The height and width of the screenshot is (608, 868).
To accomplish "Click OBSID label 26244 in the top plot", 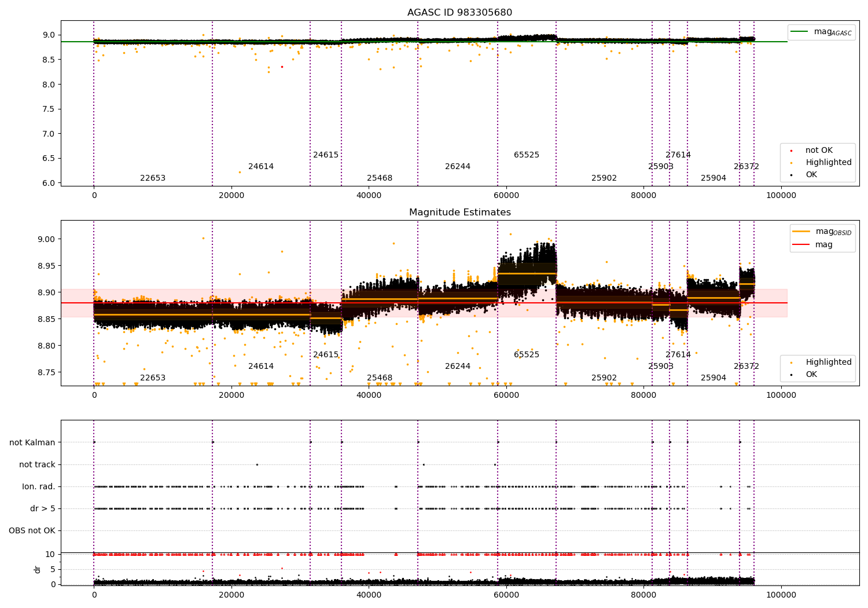I will point(458,167).
